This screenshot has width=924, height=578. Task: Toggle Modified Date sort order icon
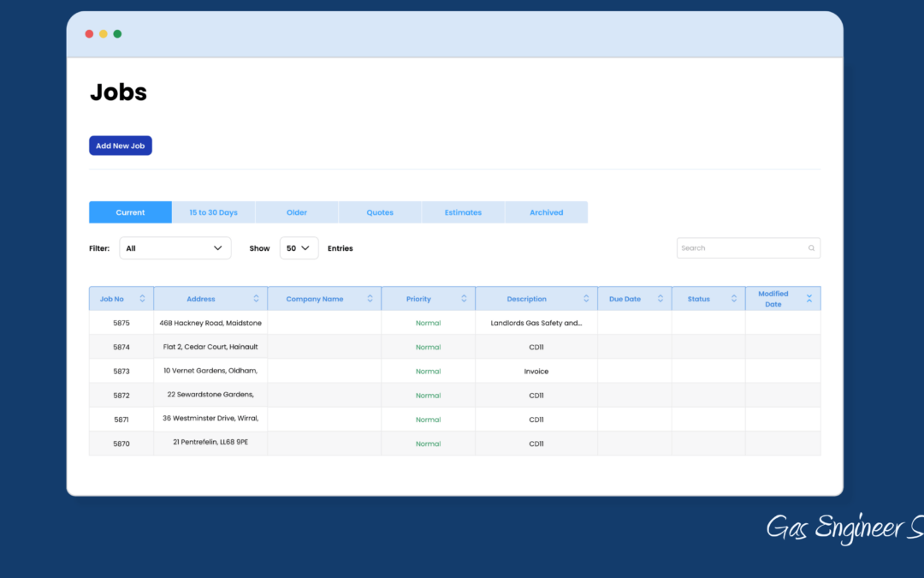(808, 298)
